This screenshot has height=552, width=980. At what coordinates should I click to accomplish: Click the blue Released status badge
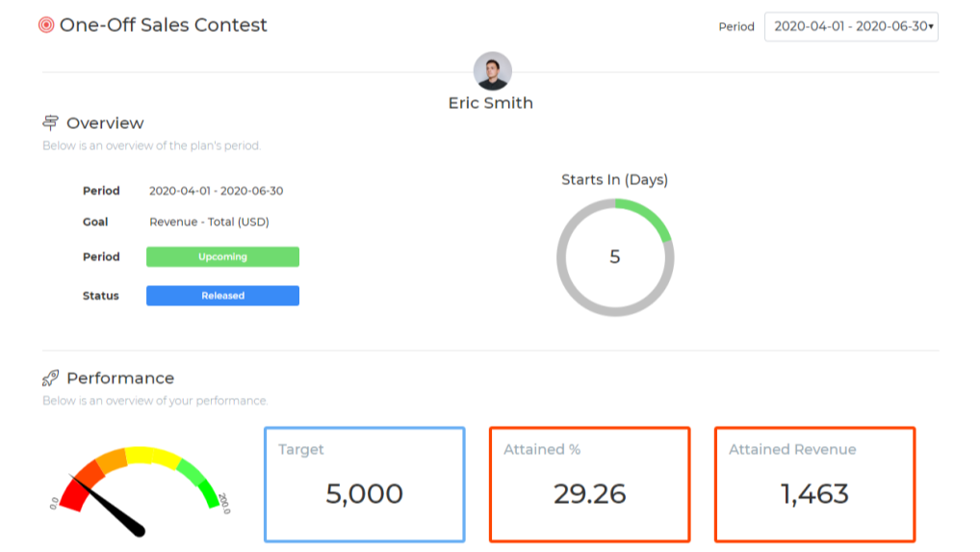(x=222, y=296)
